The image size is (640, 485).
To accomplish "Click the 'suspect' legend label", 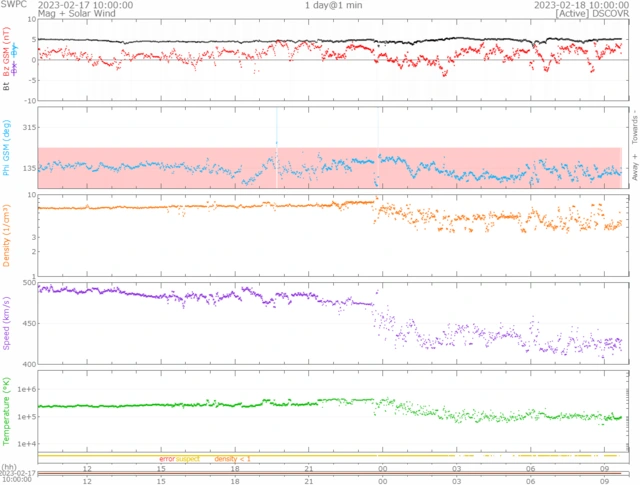I will pyautogui.click(x=188, y=458).
